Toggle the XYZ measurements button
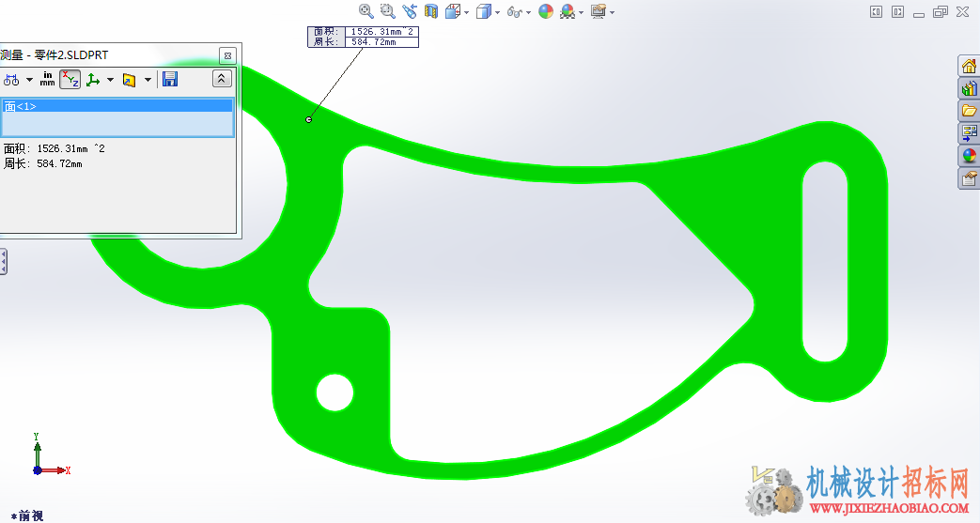 (70, 80)
